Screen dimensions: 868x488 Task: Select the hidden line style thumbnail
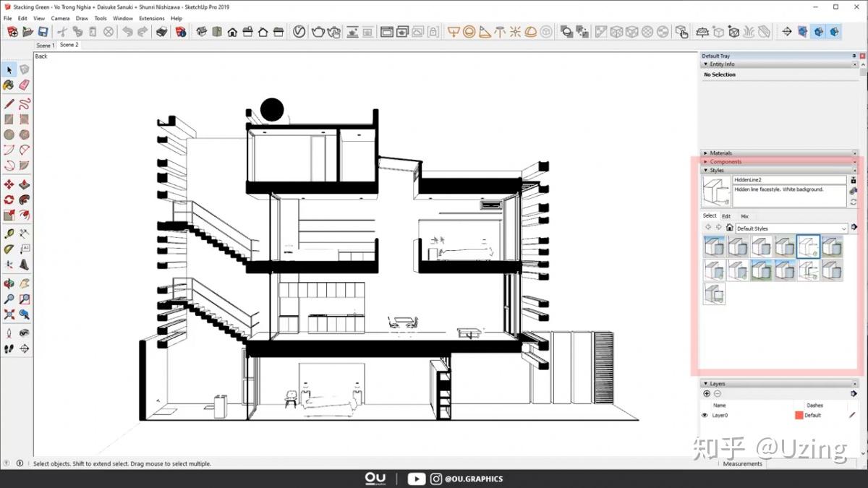coord(808,247)
